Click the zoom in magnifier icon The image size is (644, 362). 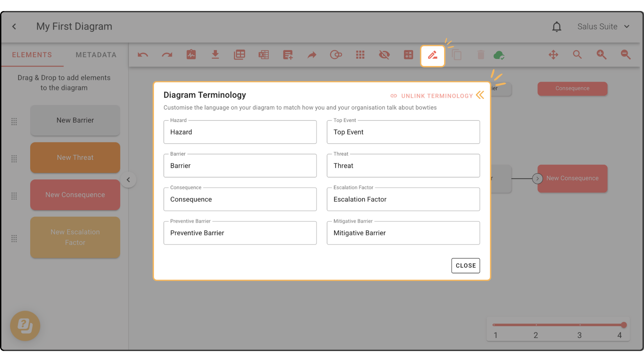[601, 55]
